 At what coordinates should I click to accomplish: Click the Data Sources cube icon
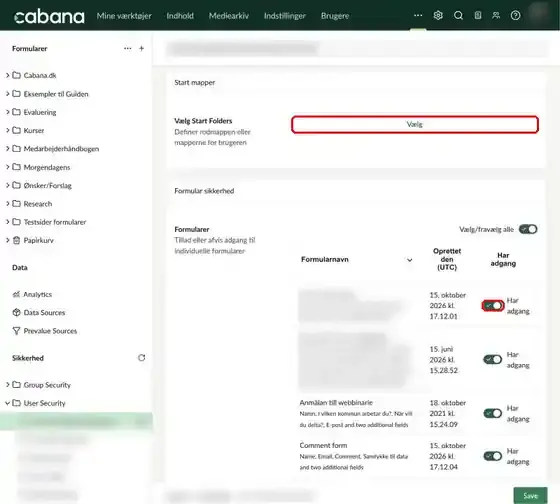click(16, 313)
